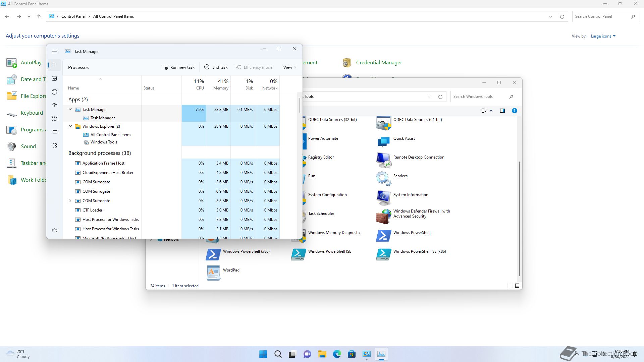Select CloudExperienceHost Broker process
This screenshot has width=644, height=362.
tap(171, 173)
